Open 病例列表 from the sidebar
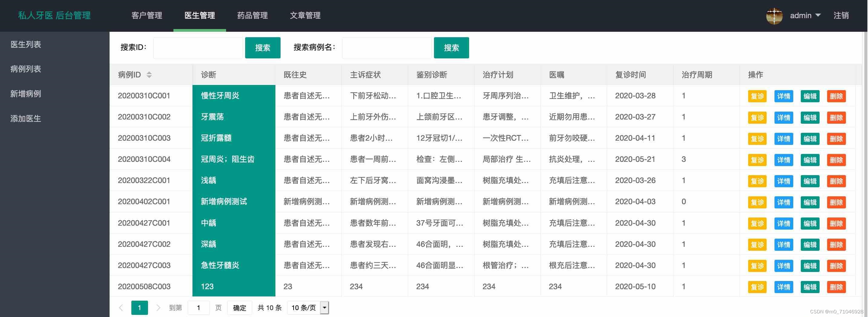 point(25,69)
